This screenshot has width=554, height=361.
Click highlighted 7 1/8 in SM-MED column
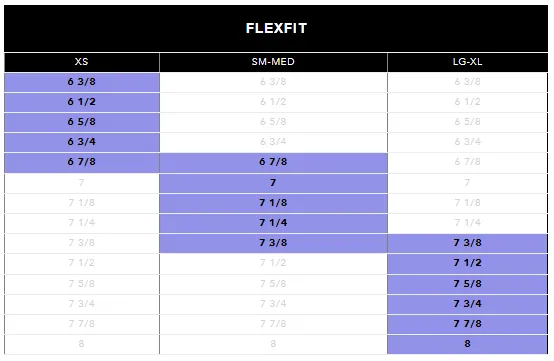[x=273, y=203]
